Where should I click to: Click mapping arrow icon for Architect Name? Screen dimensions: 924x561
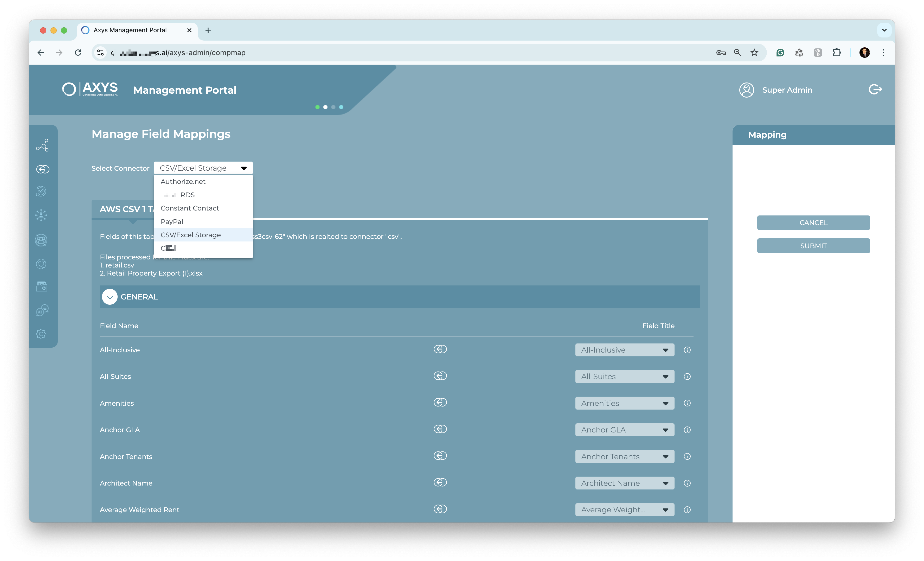click(x=440, y=482)
